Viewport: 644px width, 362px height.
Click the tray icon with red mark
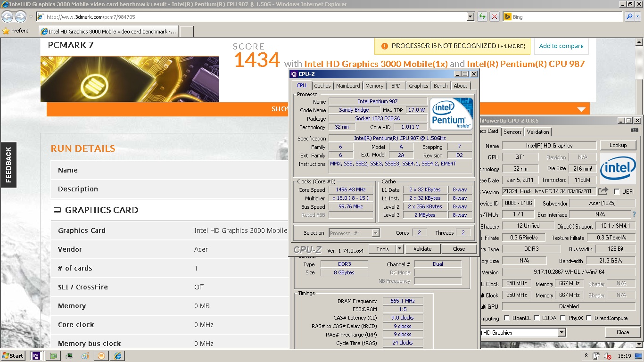point(608,356)
